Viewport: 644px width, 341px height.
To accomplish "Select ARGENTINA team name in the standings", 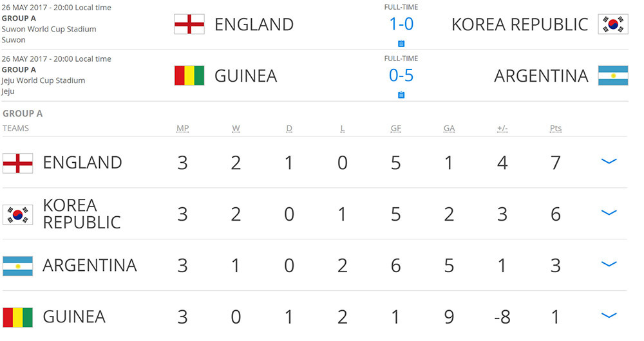I will click(x=90, y=265).
